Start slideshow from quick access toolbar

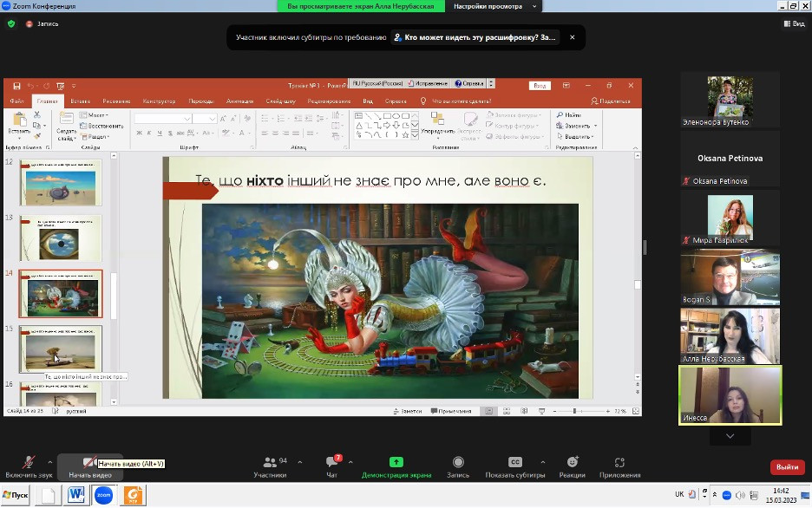(x=60, y=86)
